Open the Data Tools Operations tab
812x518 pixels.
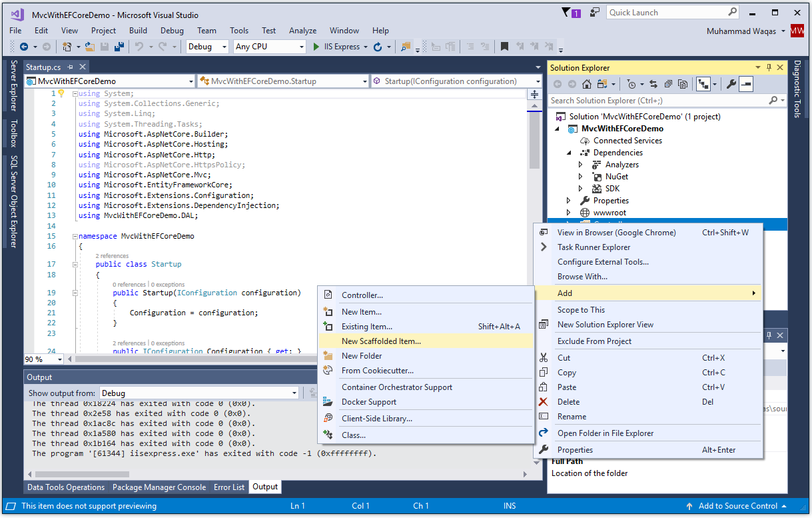66,487
